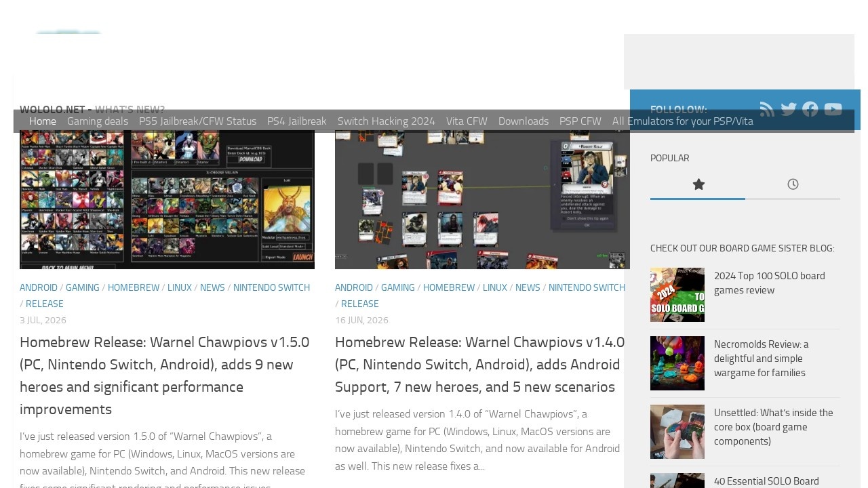Open Unsettled core box sidebar link
The image size is (868, 488).
(774, 427)
